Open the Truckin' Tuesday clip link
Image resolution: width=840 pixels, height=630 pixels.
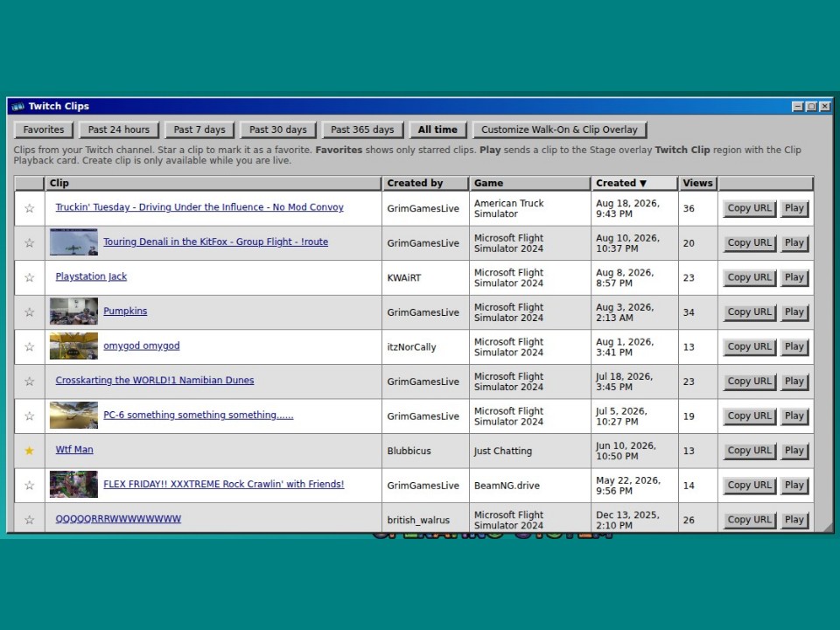click(199, 207)
